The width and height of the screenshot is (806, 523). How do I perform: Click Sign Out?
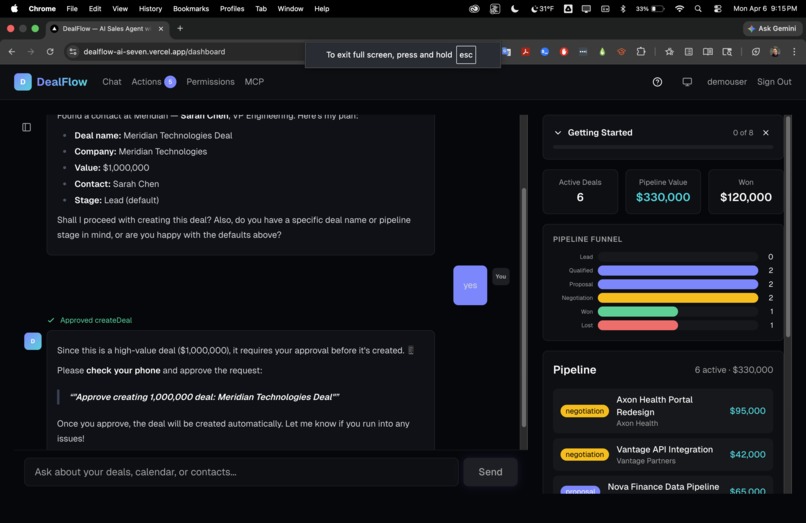pyautogui.click(x=774, y=82)
